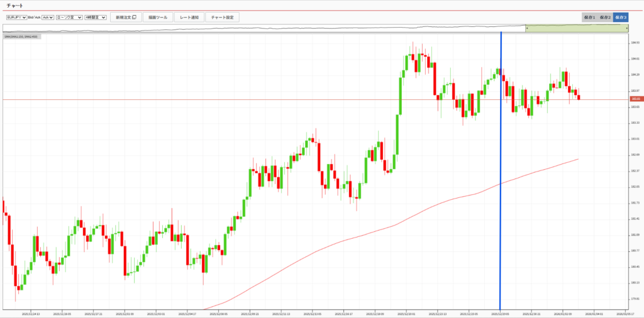Screen dimensions: 644x318
Task: Expand the 4時間足 timeframe dropdown
Action: coord(96,18)
